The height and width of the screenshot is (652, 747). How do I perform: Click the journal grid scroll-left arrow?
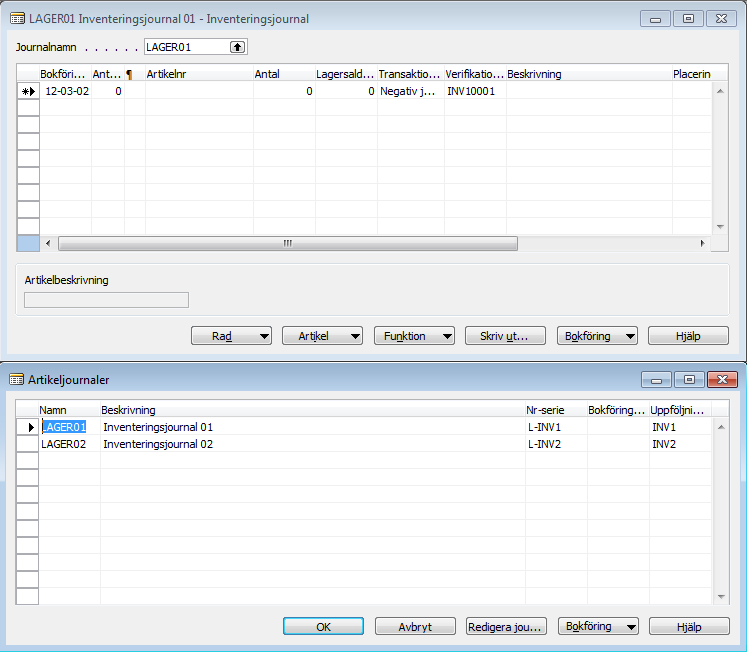click(x=48, y=243)
